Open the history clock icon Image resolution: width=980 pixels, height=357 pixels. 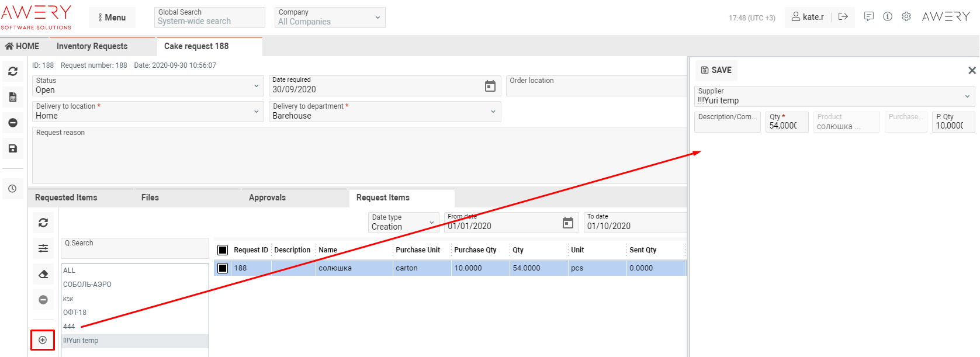pyautogui.click(x=13, y=189)
